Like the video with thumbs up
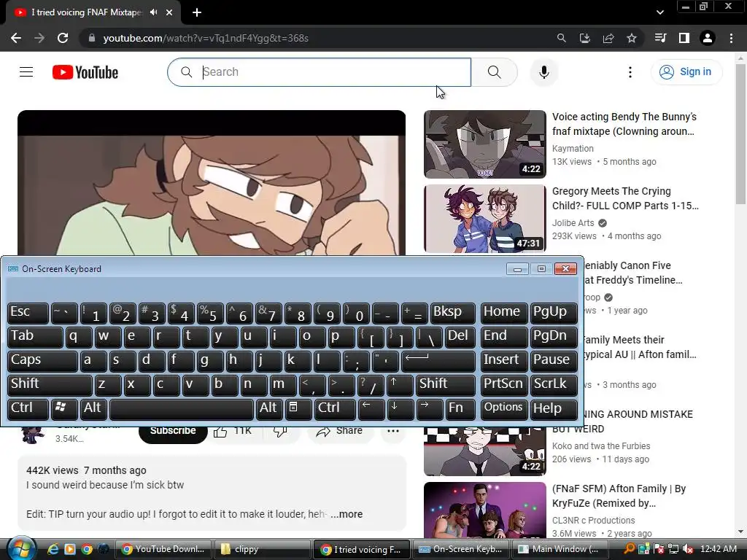The width and height of the screenshot is (747, 560). click(x=232, y=432)
